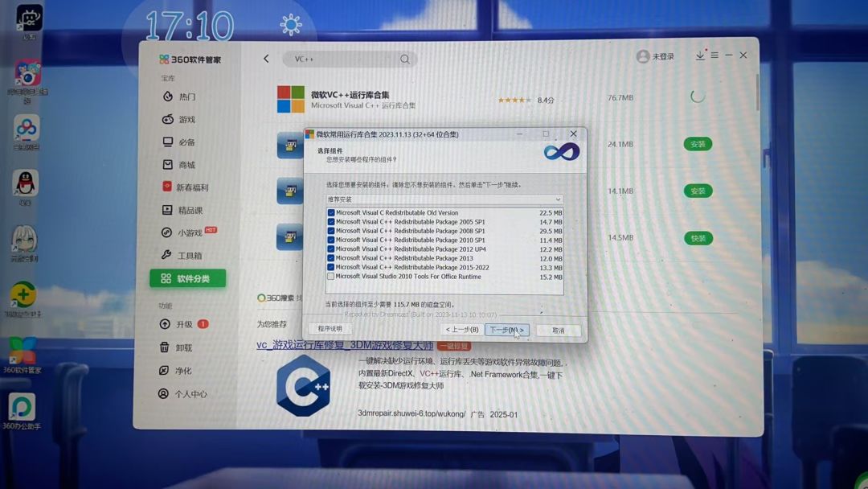
Task: Uncheck Visual C++ Redistributable Package 2010 SP1
Action: click(331, 240)
